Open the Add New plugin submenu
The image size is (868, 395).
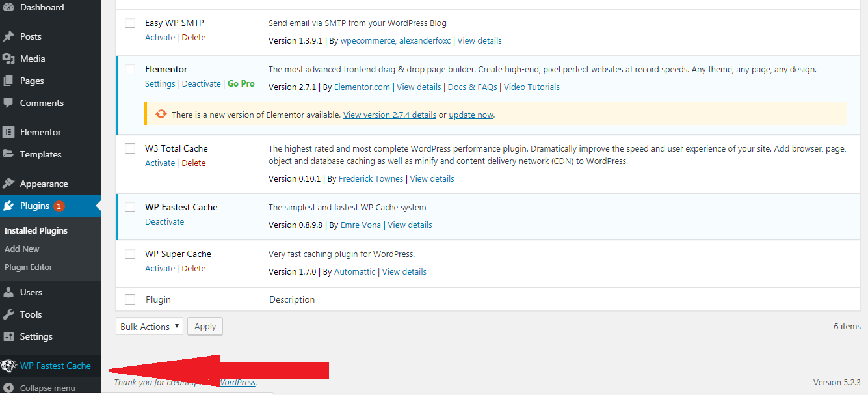click(22, 249)
